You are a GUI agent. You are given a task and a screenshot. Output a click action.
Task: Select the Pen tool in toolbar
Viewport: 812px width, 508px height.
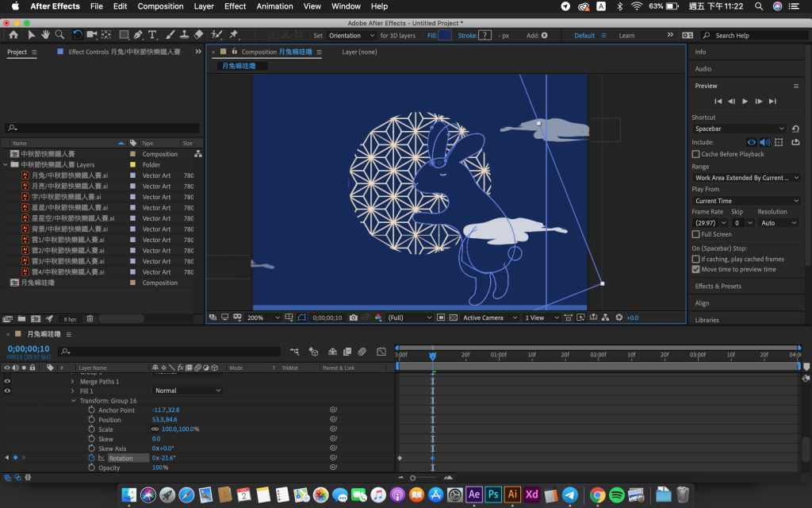[138, 35]
